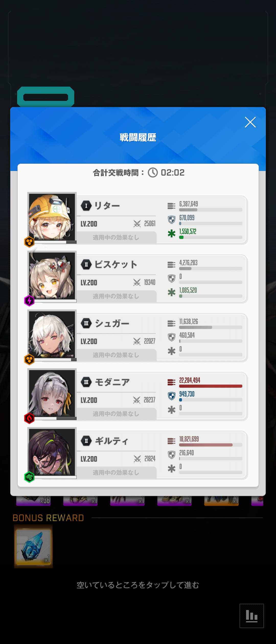Tap the 空いているところをタップして進む prompt

tap(138, 585)
